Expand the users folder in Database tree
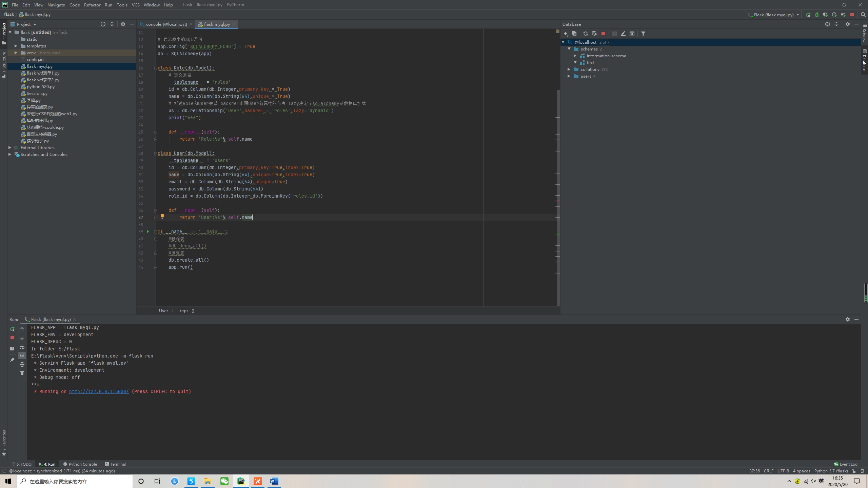868x488 pixels. tap(569, 76)
